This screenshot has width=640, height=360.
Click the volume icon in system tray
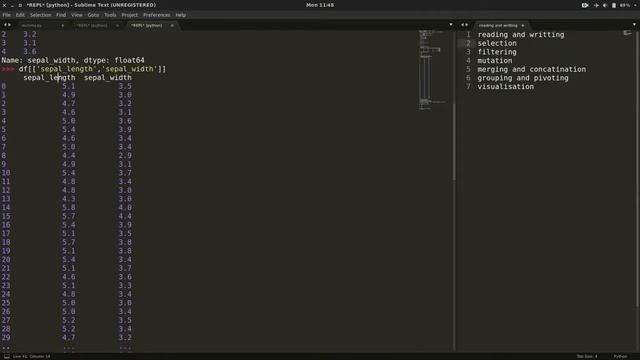click(x=605, y=5)
